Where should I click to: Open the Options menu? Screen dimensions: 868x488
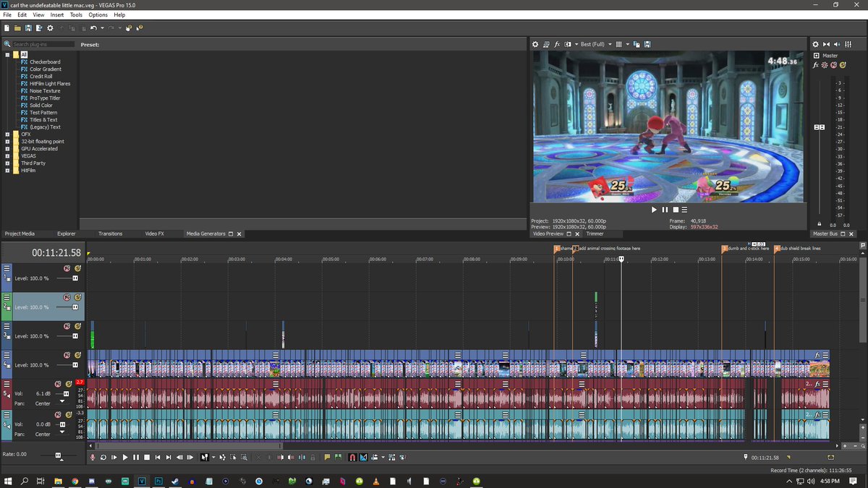98,14
